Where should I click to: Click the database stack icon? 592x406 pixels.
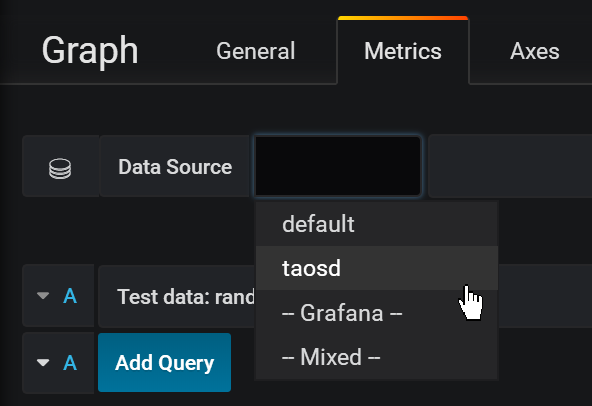pyautogui.click(x=60, y=168)
